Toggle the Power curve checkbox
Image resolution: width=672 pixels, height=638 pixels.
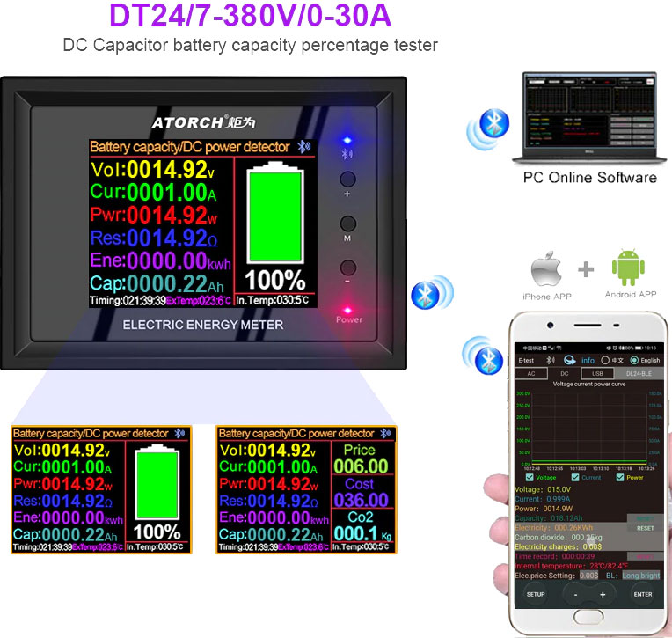[620, 478]
